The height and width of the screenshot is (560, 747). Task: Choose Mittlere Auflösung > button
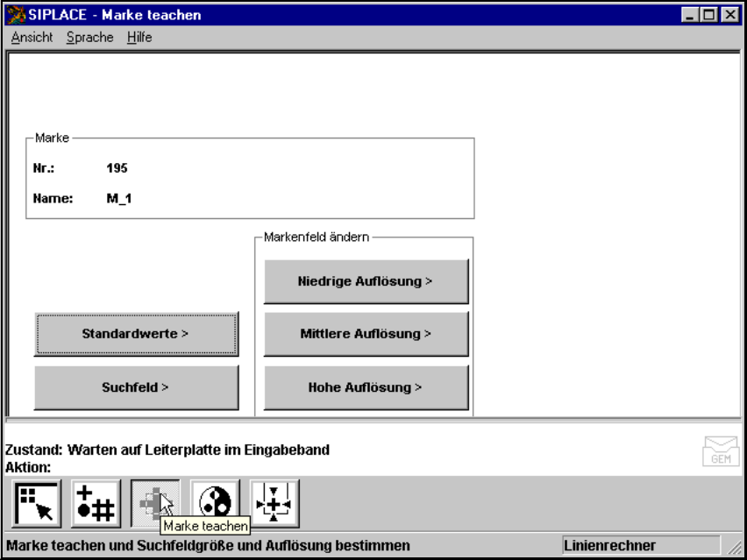pyautogui.click(x=366, y=334)
